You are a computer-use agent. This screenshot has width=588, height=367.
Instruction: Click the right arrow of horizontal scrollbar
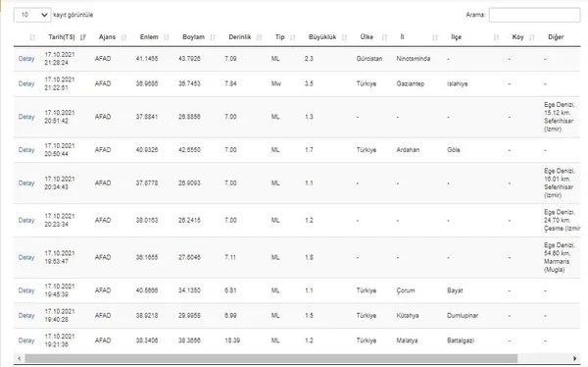[575, 358]
